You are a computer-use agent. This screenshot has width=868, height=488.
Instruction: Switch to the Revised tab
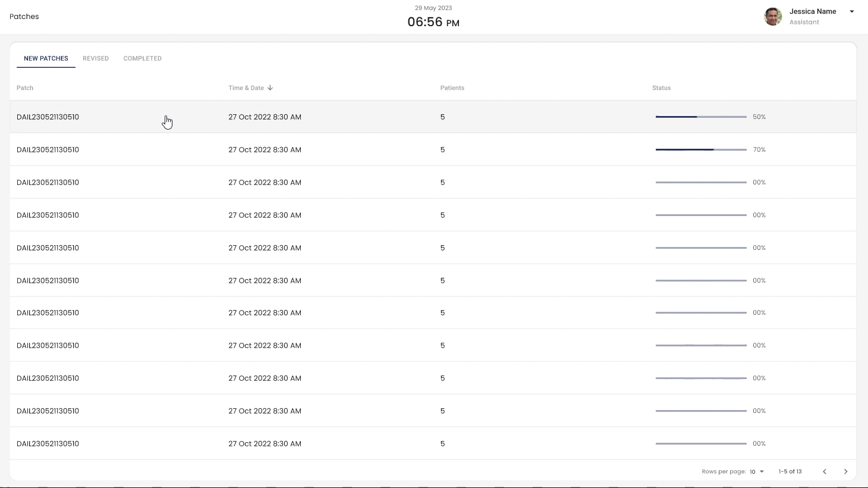(x=96, y=58)
